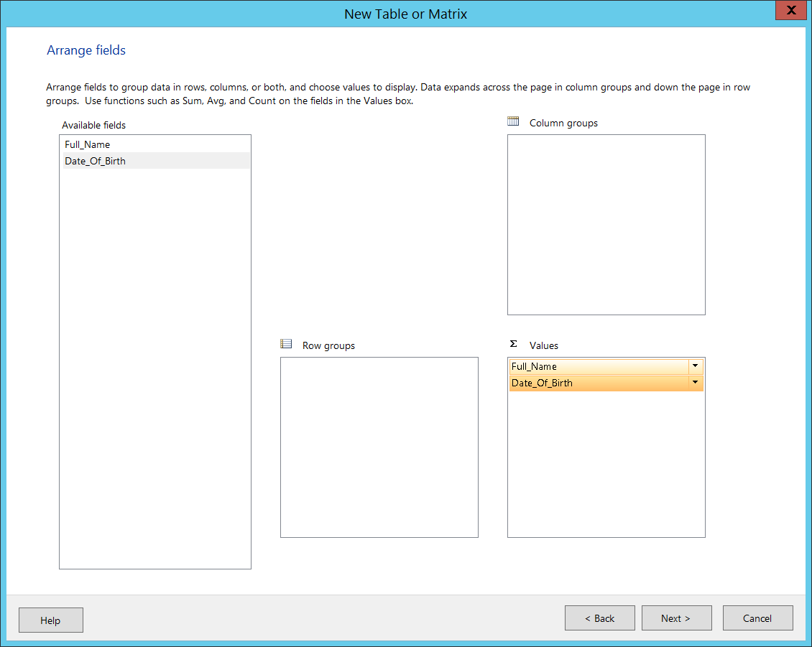Image resolution: width=812 pixels, height=647 pixels.
Task: Click inside the Column groups box
Action: 606,225
